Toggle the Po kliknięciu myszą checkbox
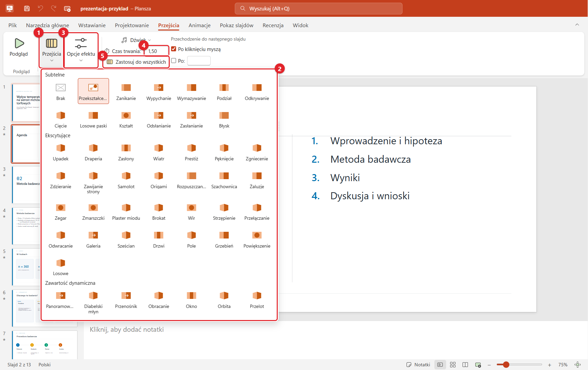 point(174,49)
